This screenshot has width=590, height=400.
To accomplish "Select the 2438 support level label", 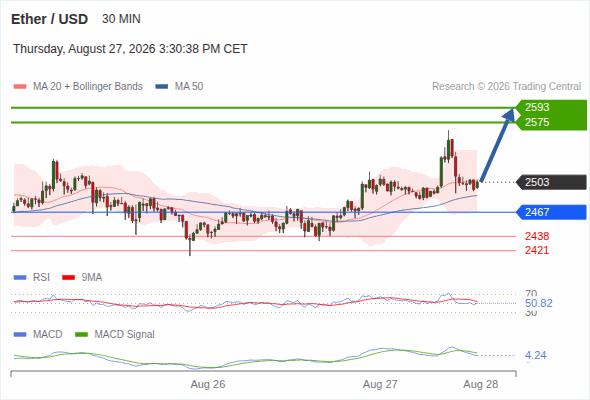I will 537,236.
